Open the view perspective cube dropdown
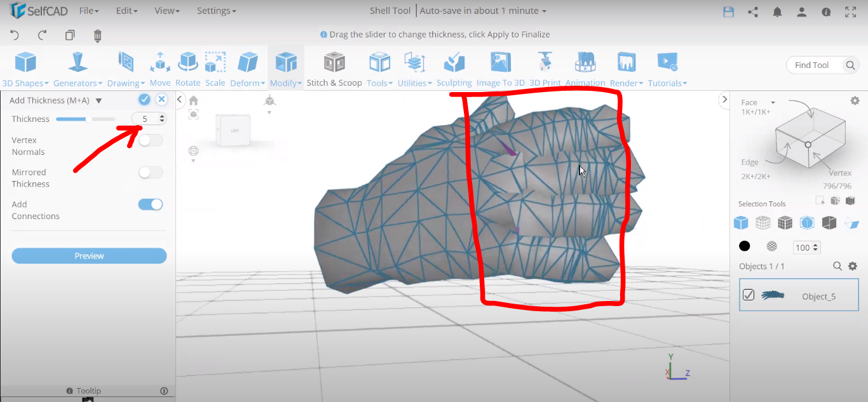 pos(269,103)
